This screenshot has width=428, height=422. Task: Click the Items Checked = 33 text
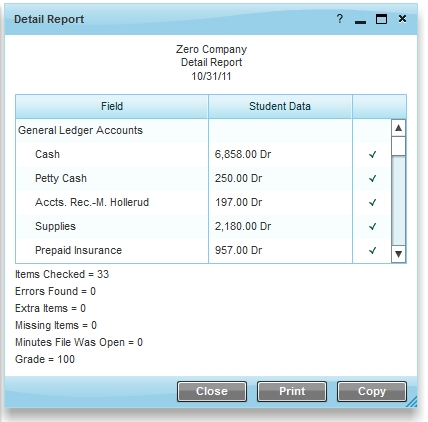click(62, 274)
